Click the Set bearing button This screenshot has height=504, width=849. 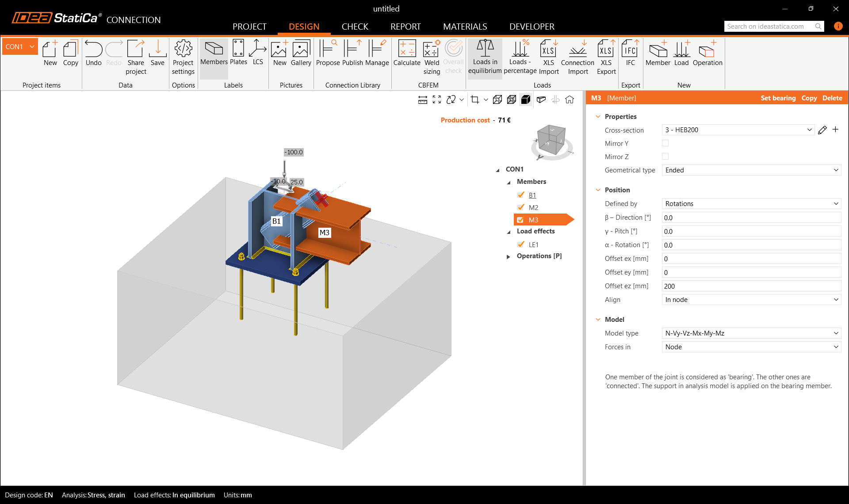click(x=778, y=98)
